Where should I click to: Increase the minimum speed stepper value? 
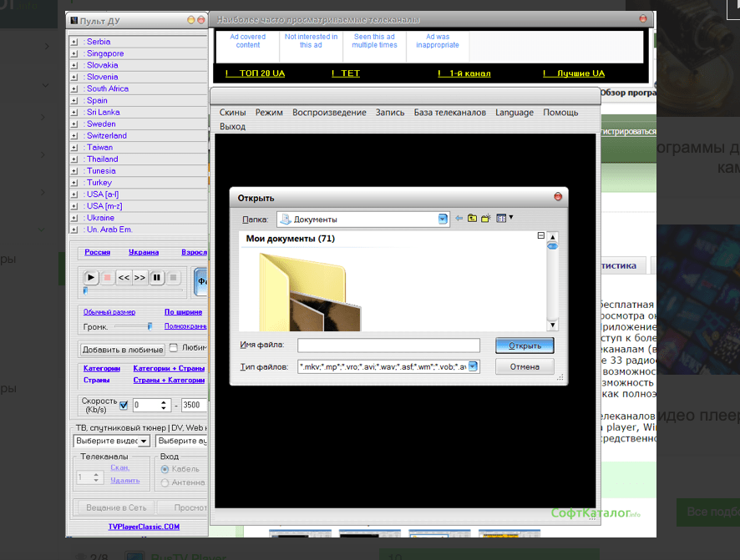[x=164, y=402]
